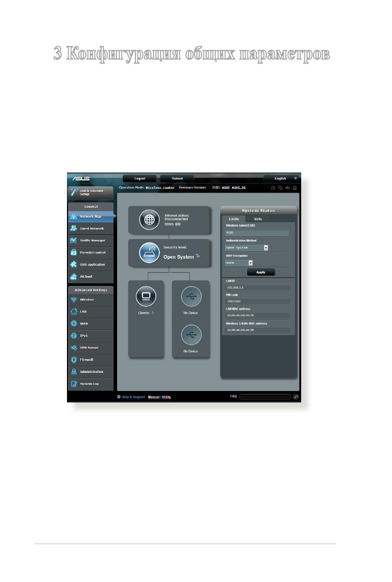
Task: Click the FAQ search input field
Action: 265,397
